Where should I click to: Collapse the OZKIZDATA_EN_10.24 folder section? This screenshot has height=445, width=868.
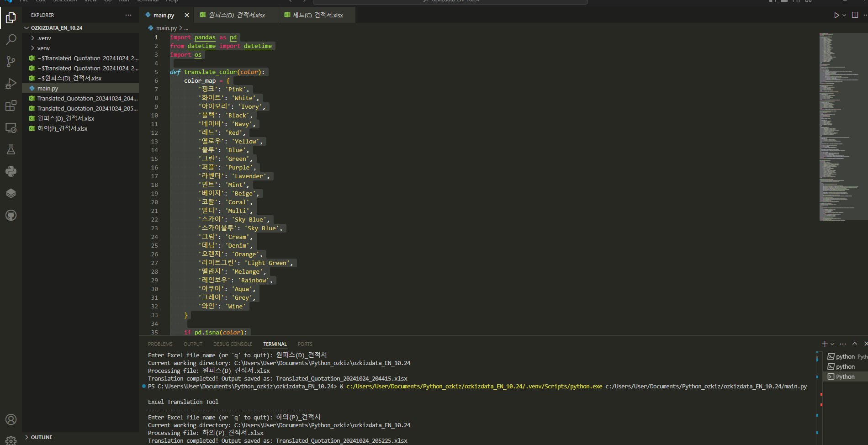click(x=80, y=28)
